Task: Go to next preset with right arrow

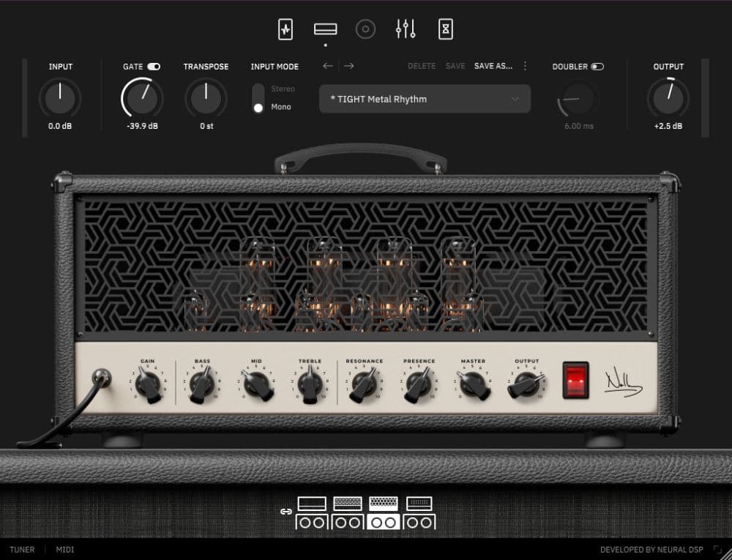Action: point(348,67)
